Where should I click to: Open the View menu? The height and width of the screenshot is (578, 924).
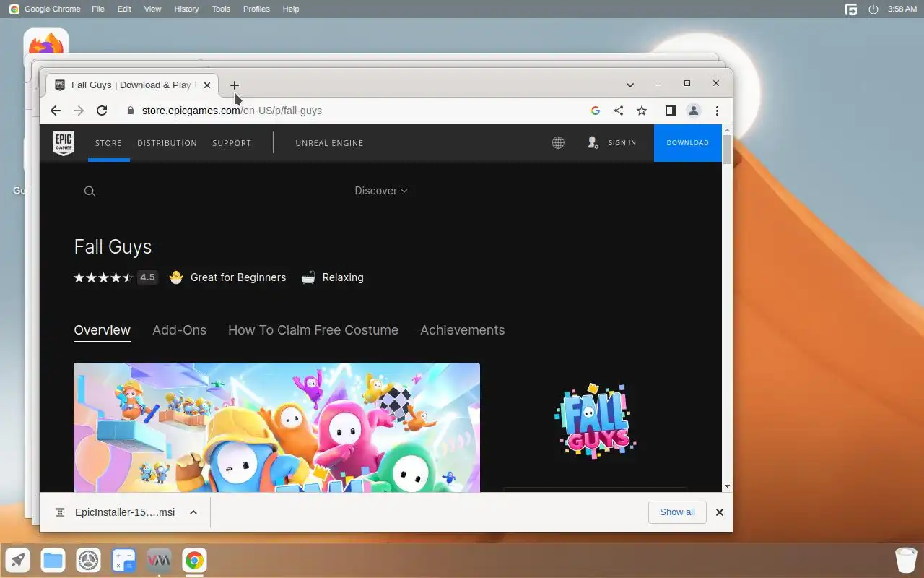152,9
